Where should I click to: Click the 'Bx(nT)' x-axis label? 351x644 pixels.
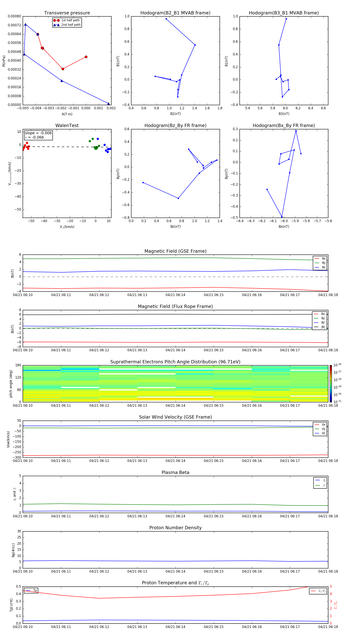(x=284, y=227)
